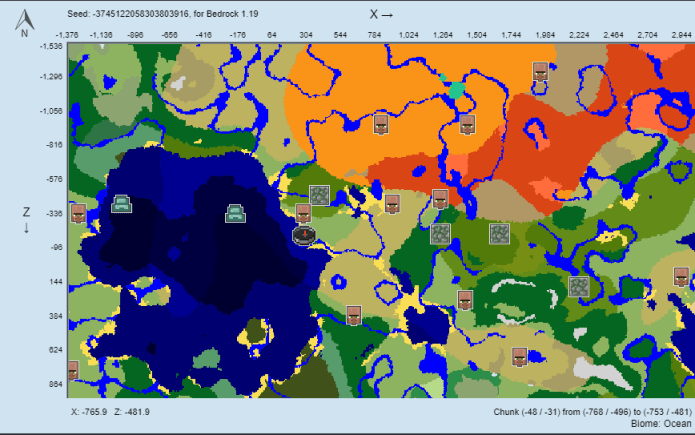Click right of the two side-by-side temple icons

coord(499,234)
